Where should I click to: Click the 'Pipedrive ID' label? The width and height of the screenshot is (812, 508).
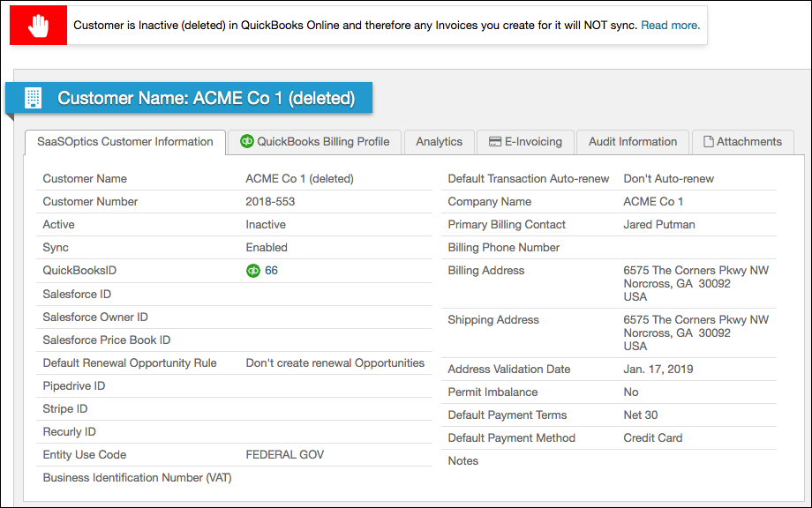coord(74,386)
